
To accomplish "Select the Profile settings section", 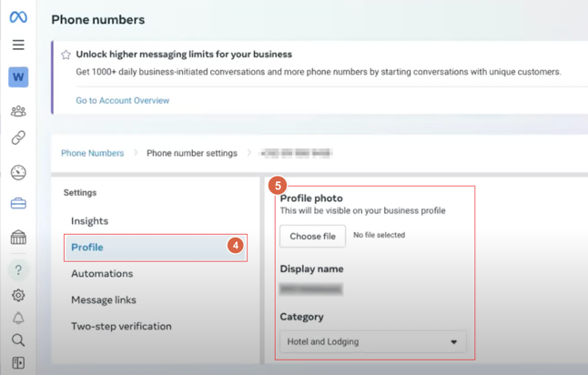I will tap(87, 248).
